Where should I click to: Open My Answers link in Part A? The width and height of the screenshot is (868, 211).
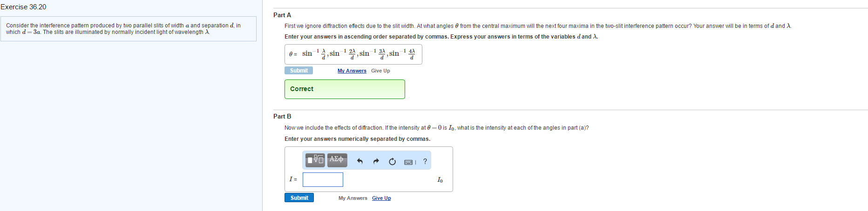pyautogui.click(x=352, y=71)
